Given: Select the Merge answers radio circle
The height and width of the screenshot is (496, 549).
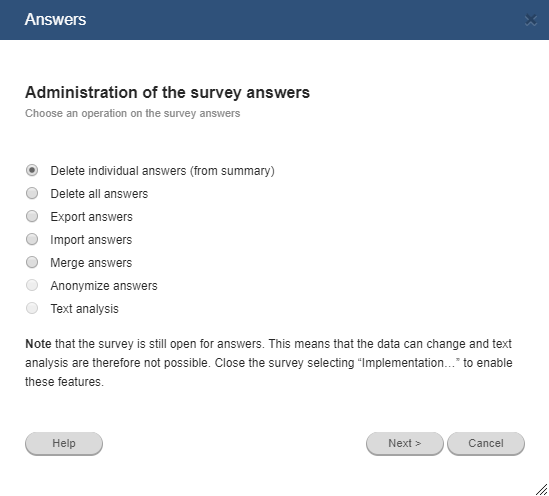Looking at the screenshot, I should point(32,262).
